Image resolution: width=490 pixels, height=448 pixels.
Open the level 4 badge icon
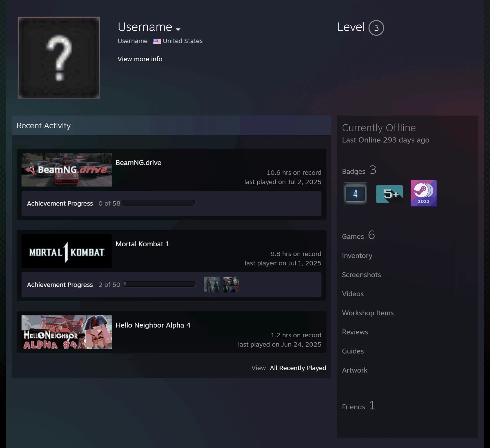pos(355,194)
